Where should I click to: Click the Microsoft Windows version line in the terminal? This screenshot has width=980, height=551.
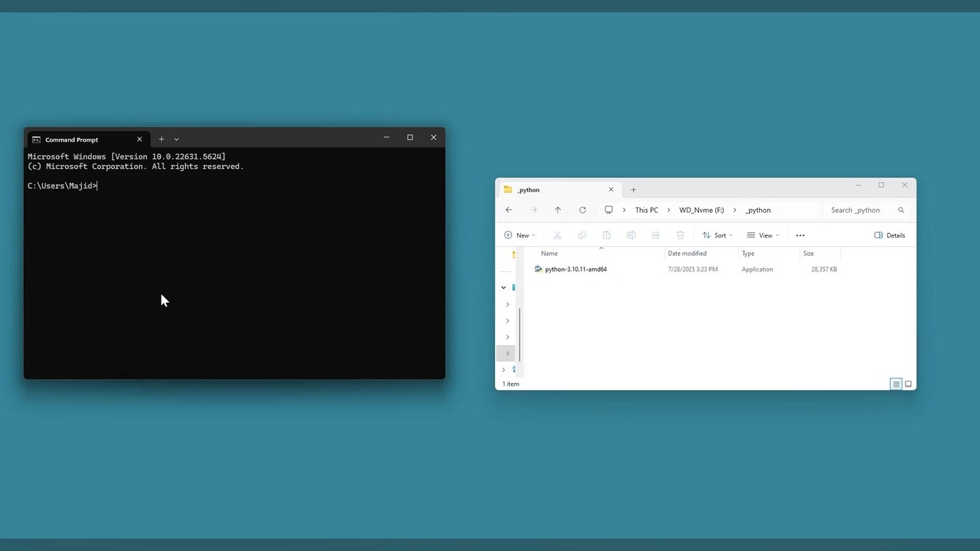[127, 156]
